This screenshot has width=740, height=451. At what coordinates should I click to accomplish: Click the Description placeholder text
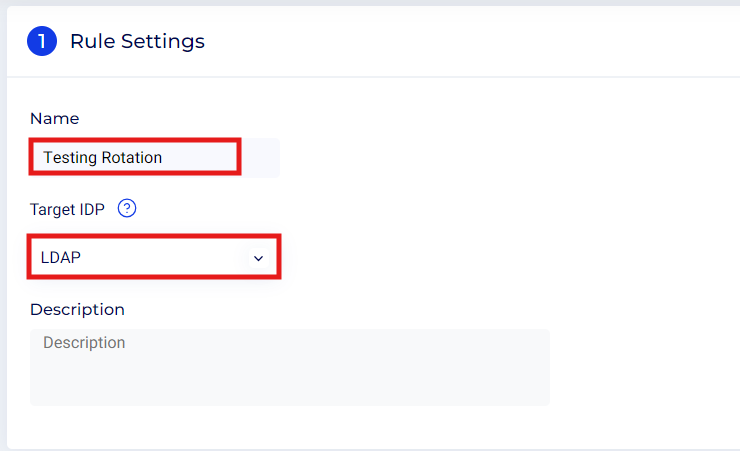coord(84,343)
